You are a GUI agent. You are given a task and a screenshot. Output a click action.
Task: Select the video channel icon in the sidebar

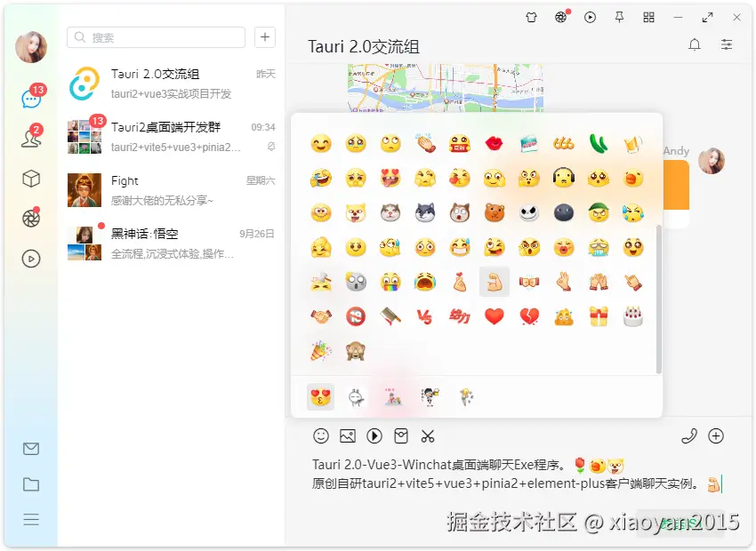(31, 259)
